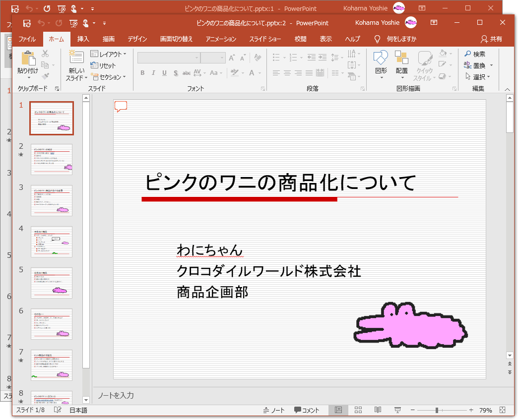Click the 貼り付け (Paste) clipboard icon

(x=28, y=59)
